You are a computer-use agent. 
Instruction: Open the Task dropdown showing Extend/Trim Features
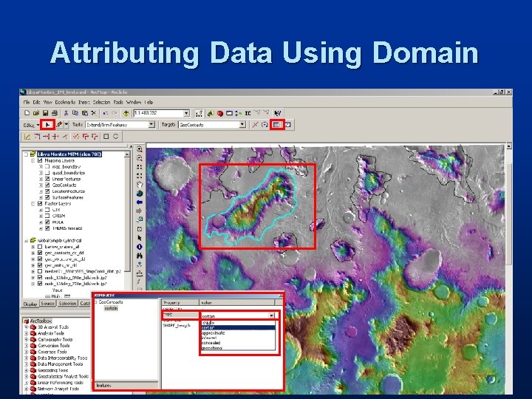[151, 125]
